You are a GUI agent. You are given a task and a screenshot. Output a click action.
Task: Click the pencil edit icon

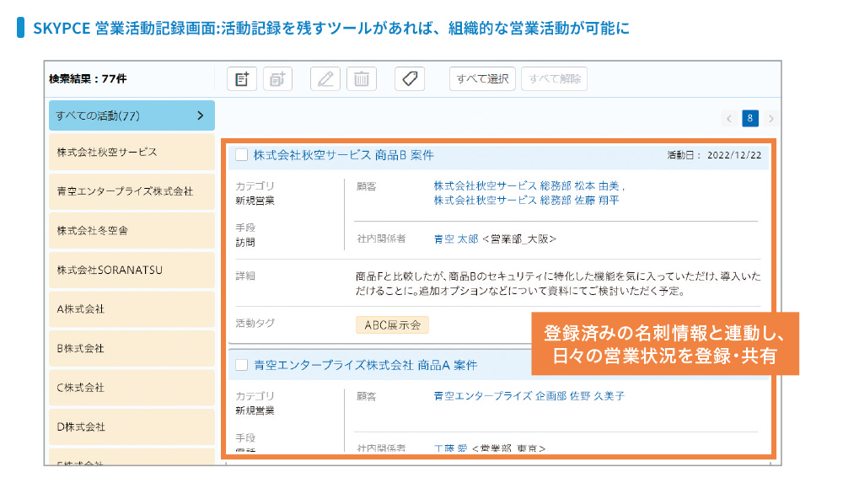[x=325, y=79]
